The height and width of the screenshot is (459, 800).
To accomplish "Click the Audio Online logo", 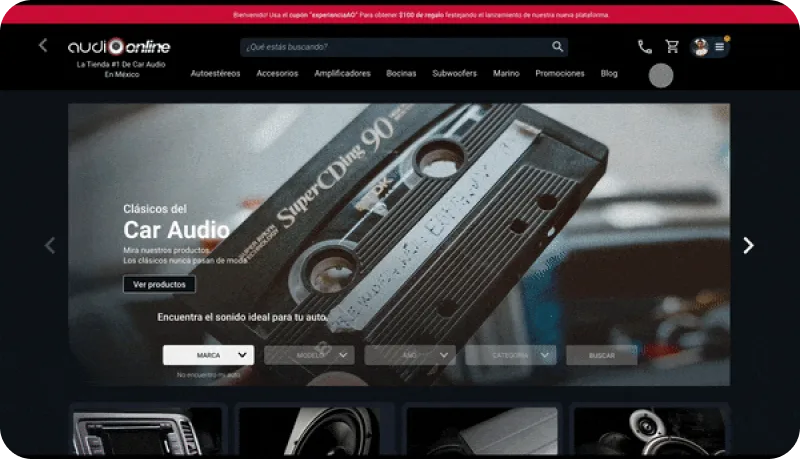I will (119, 47).
